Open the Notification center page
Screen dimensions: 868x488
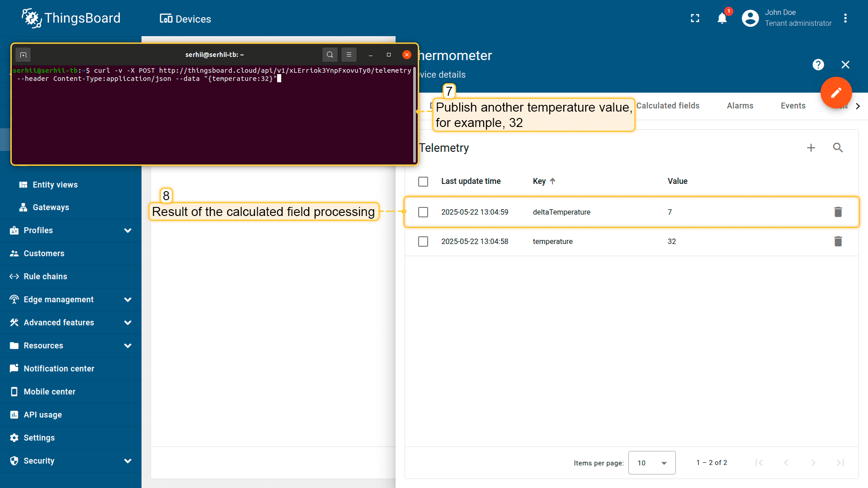59,369
